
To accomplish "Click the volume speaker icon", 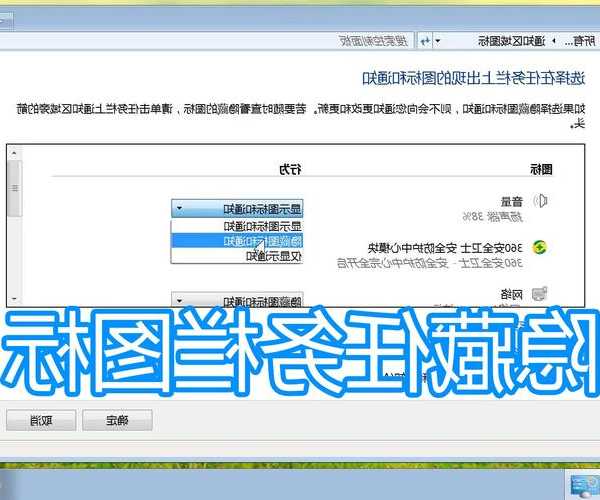I will [x=541, y=202].
